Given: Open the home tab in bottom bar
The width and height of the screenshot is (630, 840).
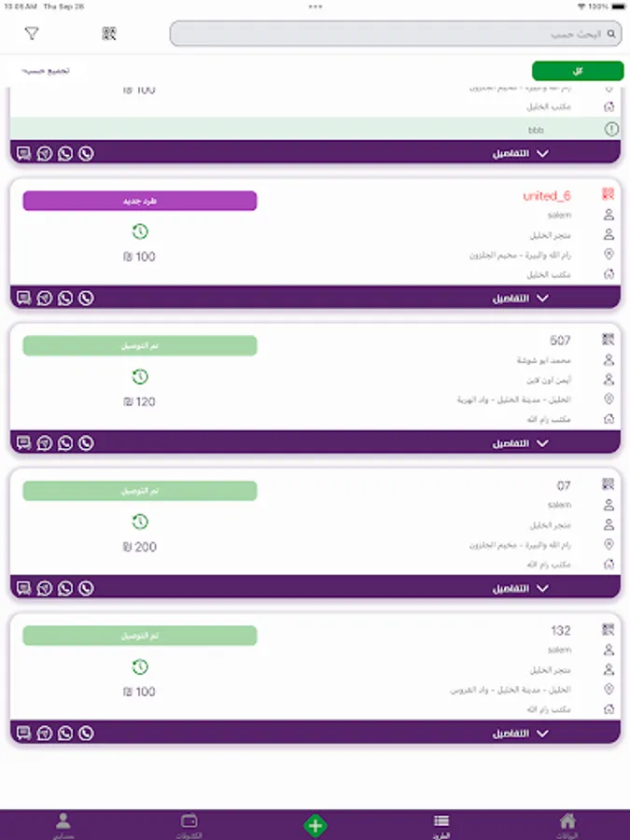Looking at the screenshot, I should pyautogui.click(x=567, y=826).
